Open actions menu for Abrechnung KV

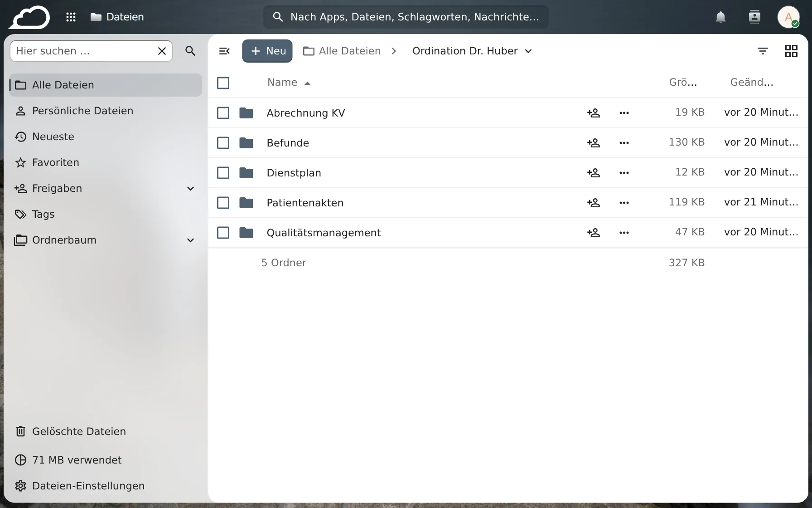[624, 113]
